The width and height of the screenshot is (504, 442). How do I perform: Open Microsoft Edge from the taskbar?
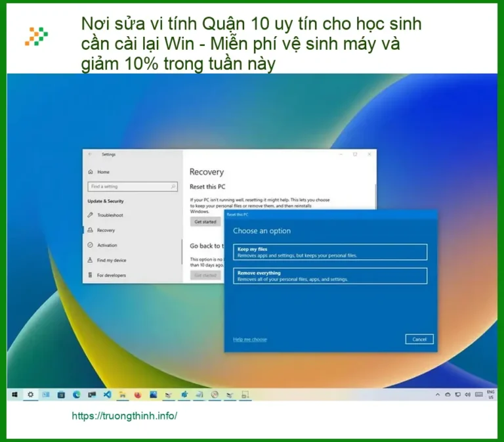(x=77, y=395)
